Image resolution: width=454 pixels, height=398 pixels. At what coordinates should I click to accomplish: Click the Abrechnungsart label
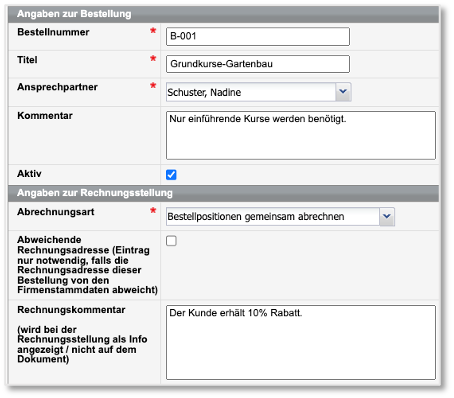(x=56, y=212)
